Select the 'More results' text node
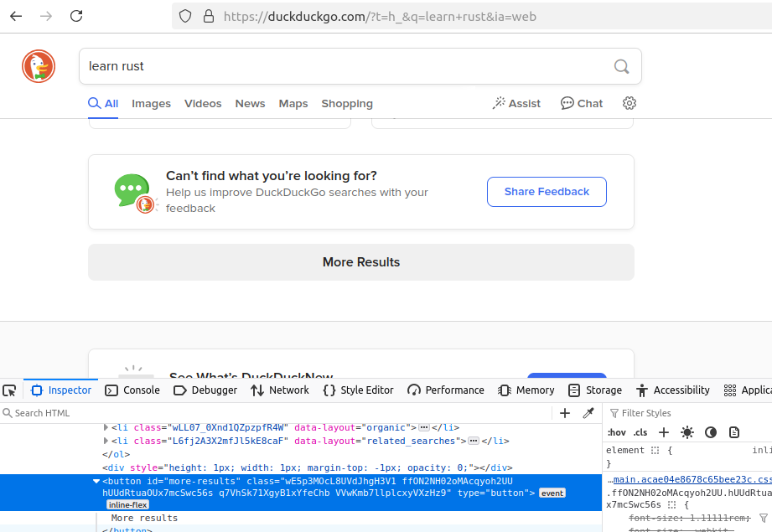Viewport: 772px width, 532px height. pos(144,518)
